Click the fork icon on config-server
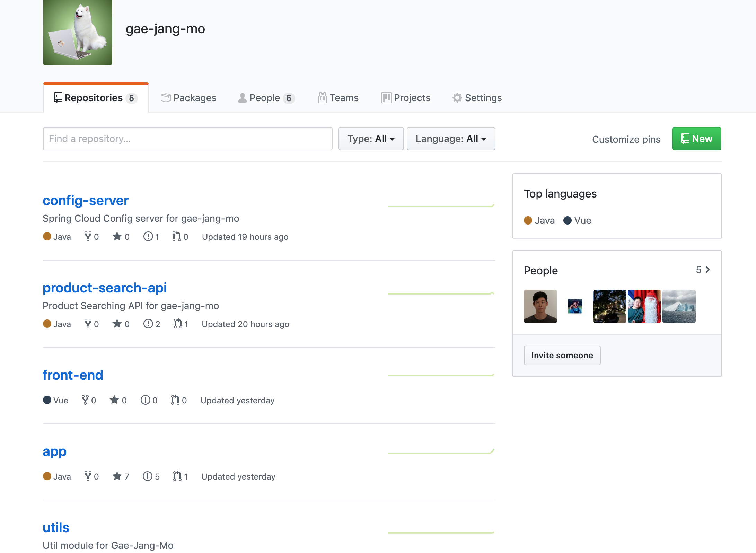This screenshot has width=756, height=553. [x=88, y=237]
